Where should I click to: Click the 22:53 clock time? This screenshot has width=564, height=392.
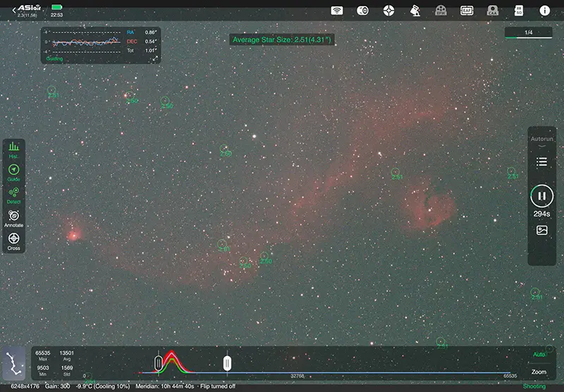(57, 15)
